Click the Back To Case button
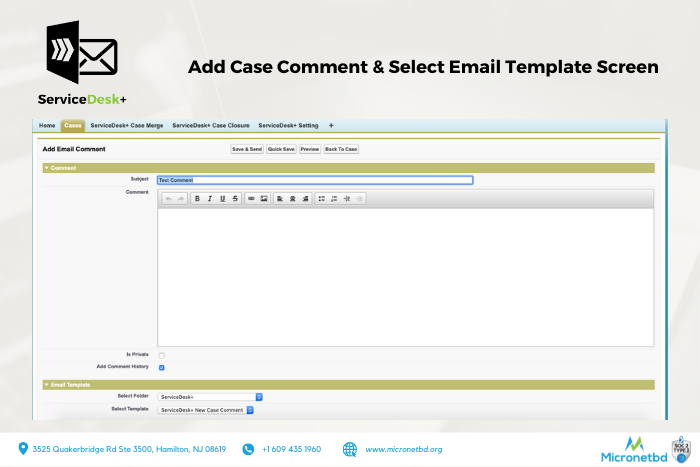The height and width of the screenshot is (467, 700). (x=341, y=149)
